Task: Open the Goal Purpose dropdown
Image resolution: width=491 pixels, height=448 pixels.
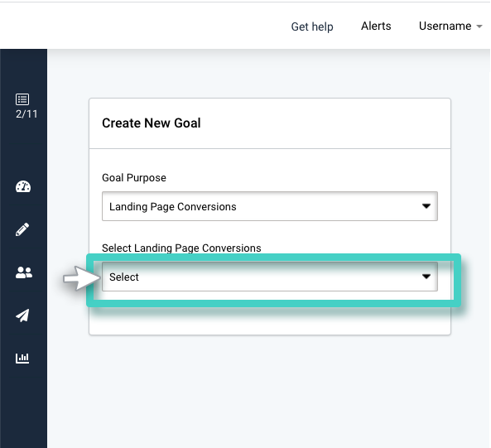Action: pos(270,206)
